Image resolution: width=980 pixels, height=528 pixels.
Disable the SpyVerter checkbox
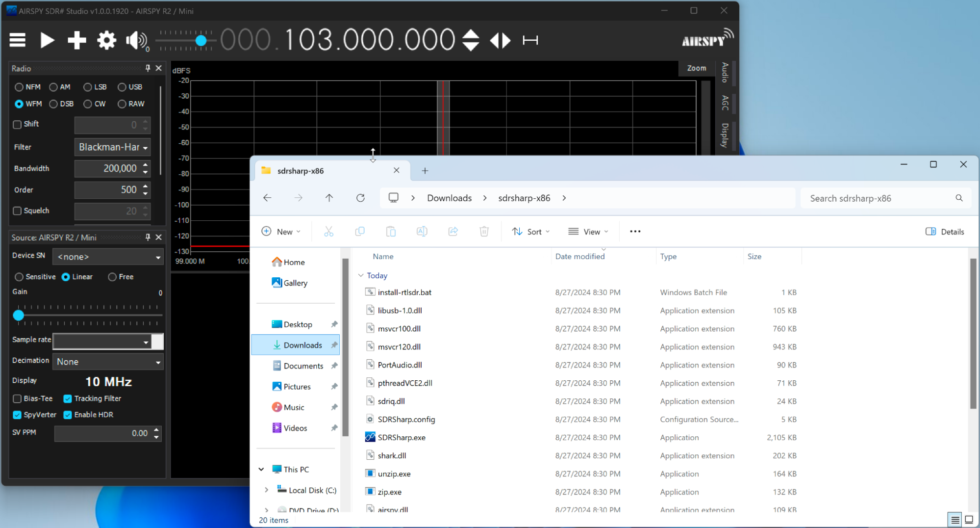point(18,415)
